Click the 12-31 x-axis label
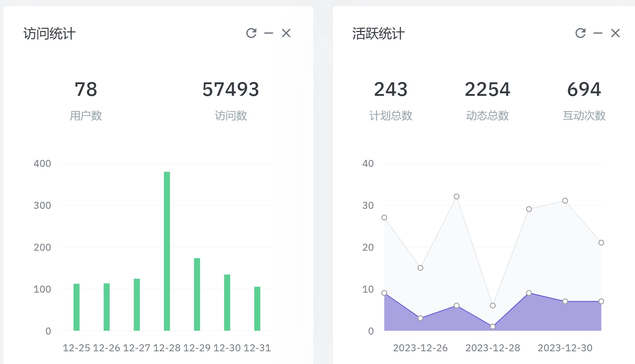The height and width of the screenshot is (364, 635). click(x=257, y=348)
